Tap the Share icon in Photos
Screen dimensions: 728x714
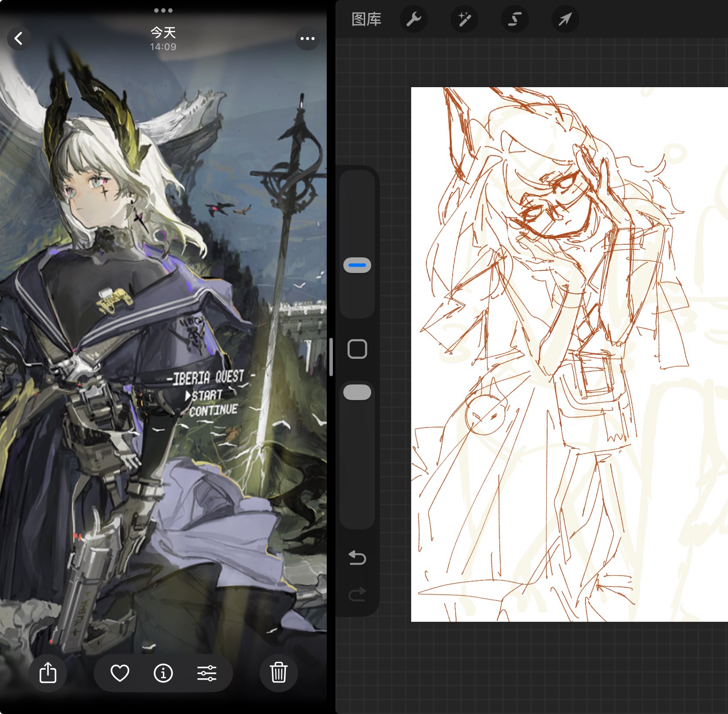pos(48,673)
